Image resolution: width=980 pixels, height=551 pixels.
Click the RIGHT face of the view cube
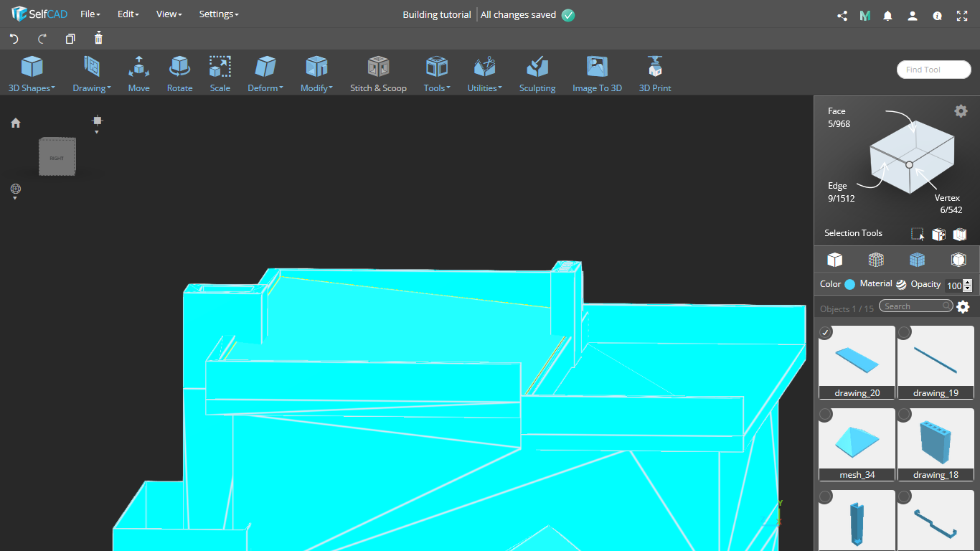(57, 157)
